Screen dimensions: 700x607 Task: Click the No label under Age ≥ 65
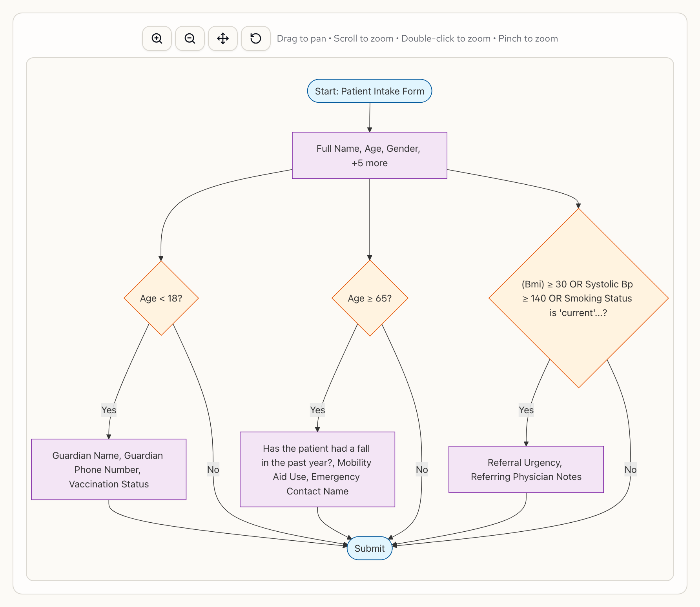(422, 469)
